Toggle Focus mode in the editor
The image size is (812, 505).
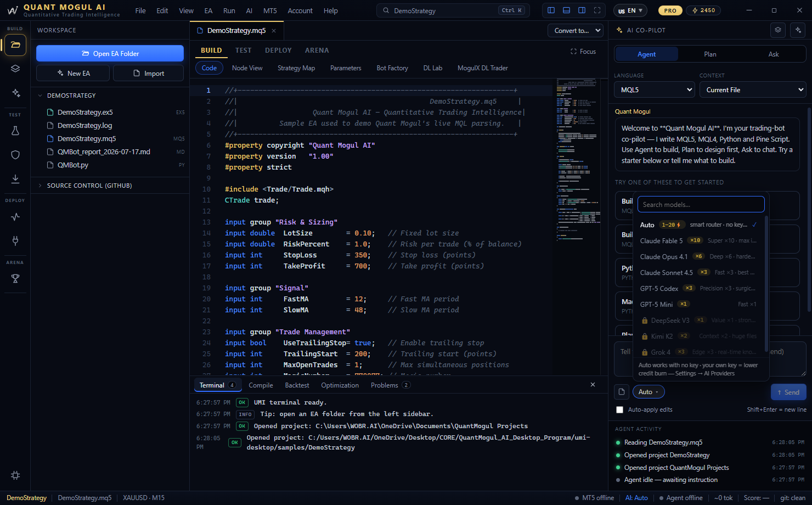coord(583,52)
